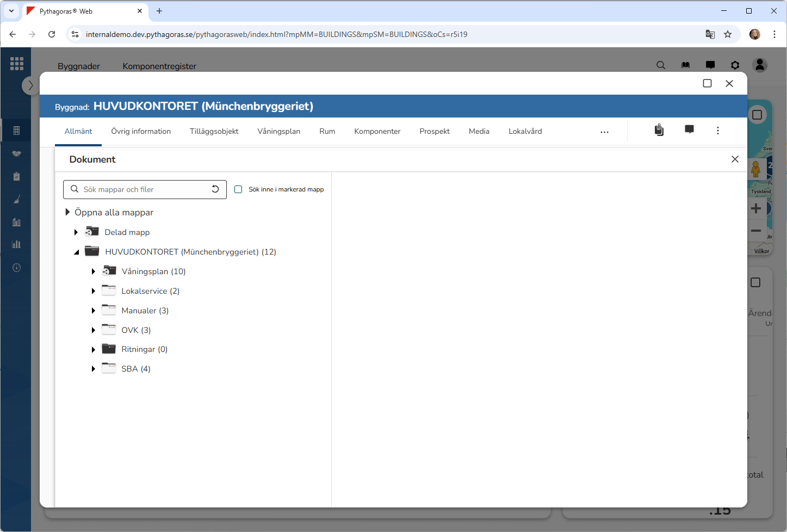This screenshot has width=787, height=532.
Task: Show more tabs via the ellipsis
Action: [x=604, y=132]
